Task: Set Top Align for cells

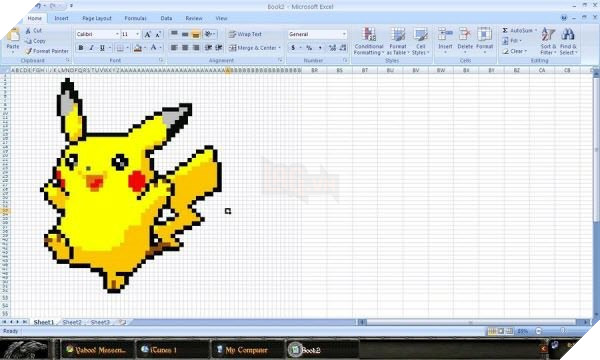Action: point(174,34)
